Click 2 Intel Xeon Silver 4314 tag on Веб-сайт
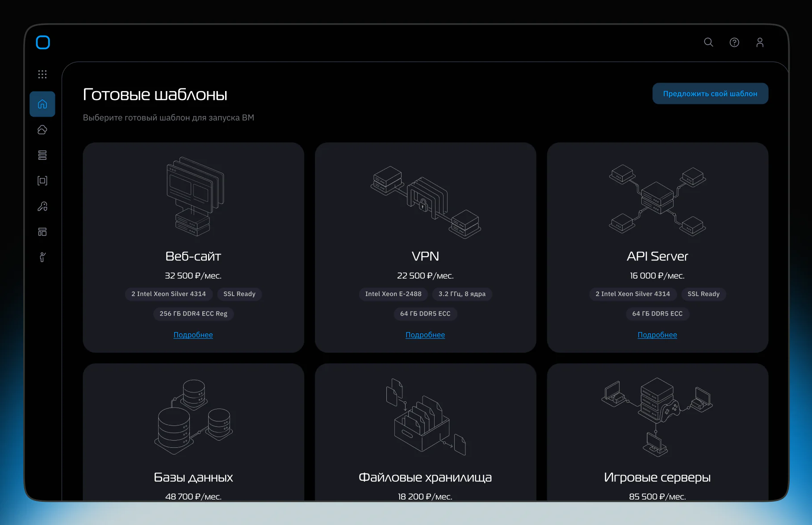Screen dimensions: 812x525 (x=169, y=294)
